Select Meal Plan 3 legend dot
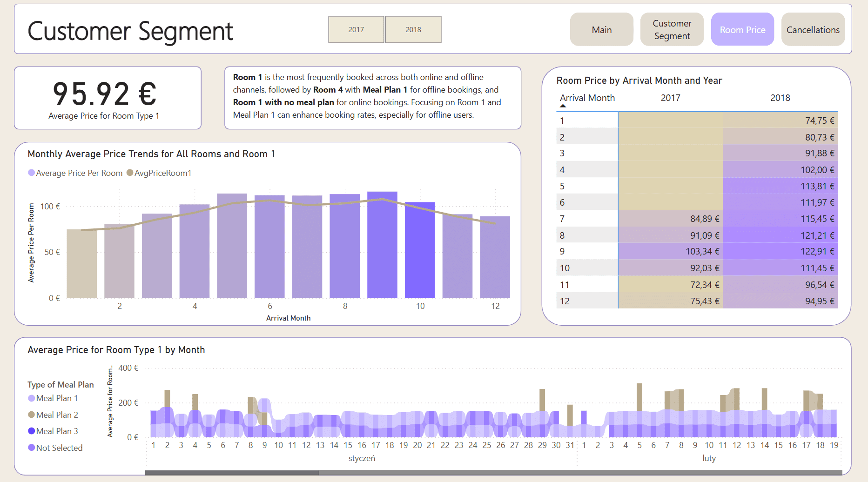This screenshot has height=482, width=868. point(31,431)
